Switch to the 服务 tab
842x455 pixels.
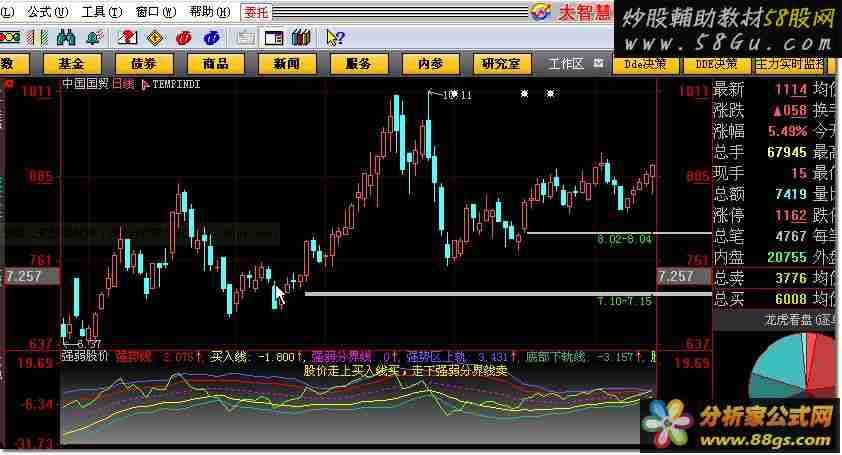(358, 64)
